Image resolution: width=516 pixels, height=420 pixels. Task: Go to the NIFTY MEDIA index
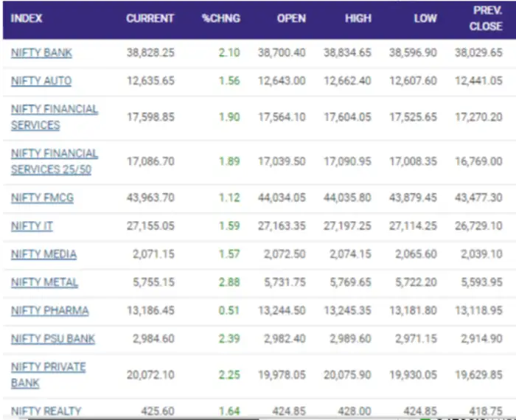pyautogui.click(x=43, y=254)
